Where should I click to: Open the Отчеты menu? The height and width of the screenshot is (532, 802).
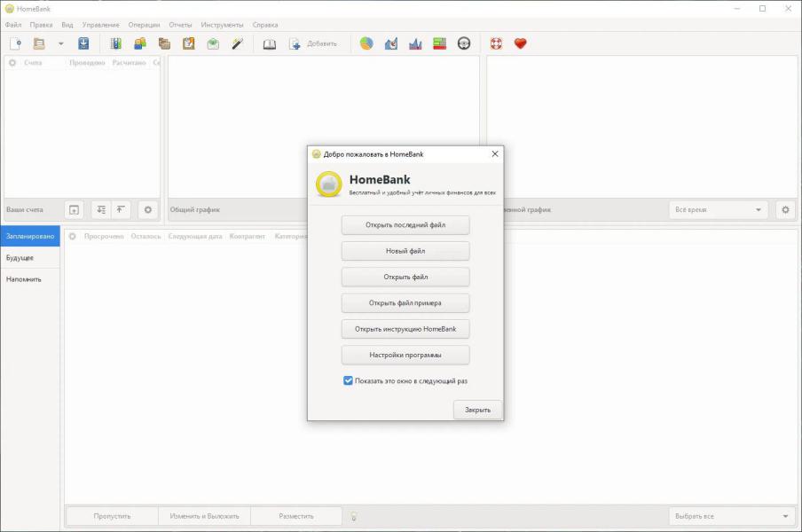180,25
